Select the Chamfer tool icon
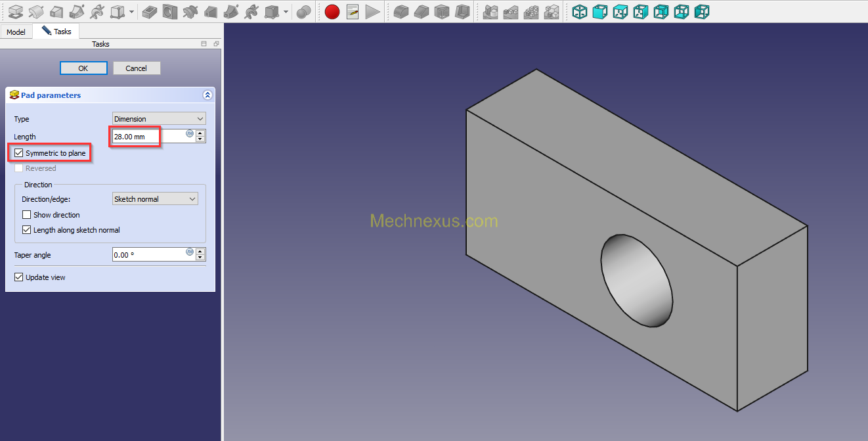868x441 pixels. click(x=422, y=11)
